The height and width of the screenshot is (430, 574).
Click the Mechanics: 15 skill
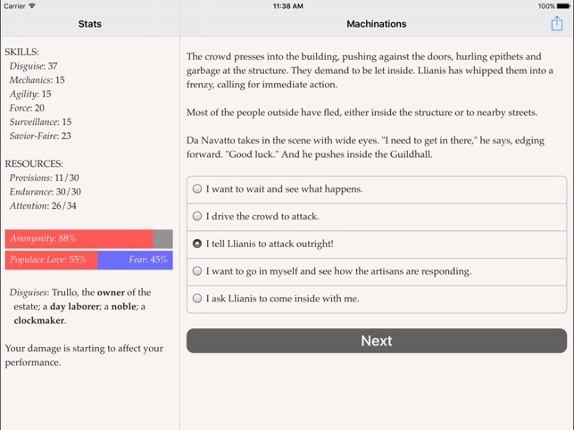tap(37, 80)
